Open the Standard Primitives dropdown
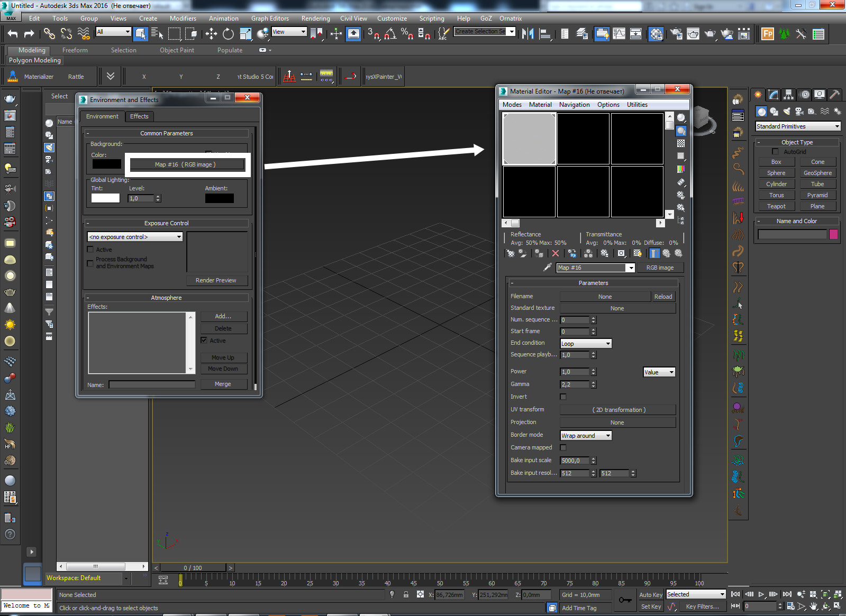The height and width of the screenshot is (616, 846). tap(798, 126)
